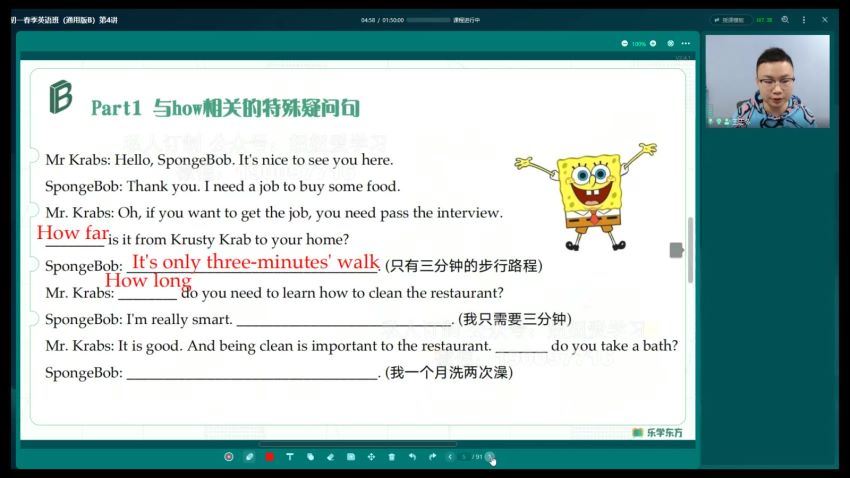Viewport: 850px width, 478px height.
Task: Open the search-history magnifier icon
Action: [785, 20]
